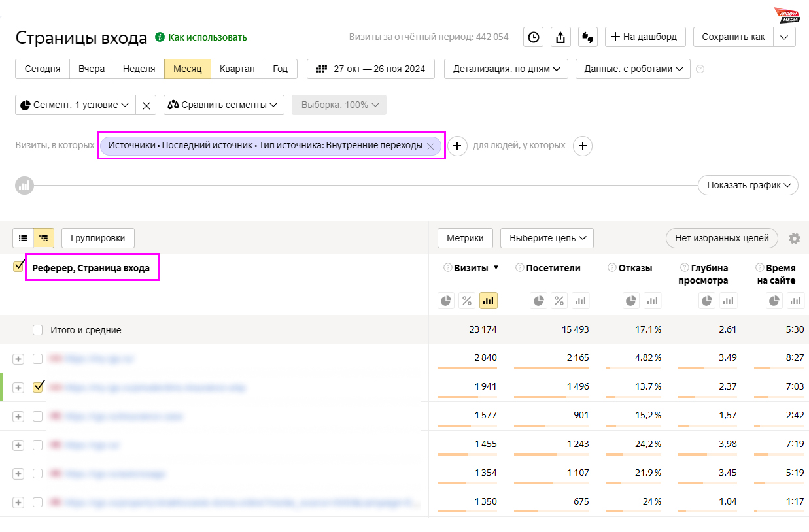The height and width of the screenshot is (532, 809).
Task: Remove the Внутренние переходы filter condition
Action: tap(430, 146)
